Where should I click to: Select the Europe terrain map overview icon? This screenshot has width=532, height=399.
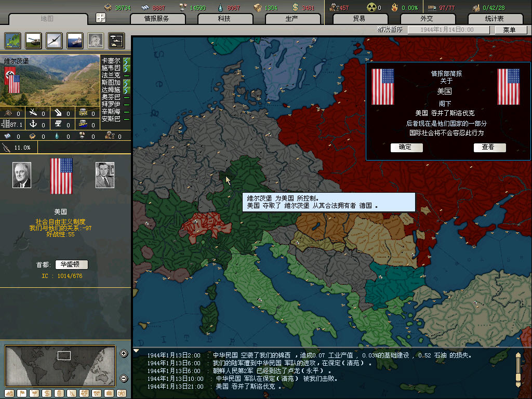[12, 41]
